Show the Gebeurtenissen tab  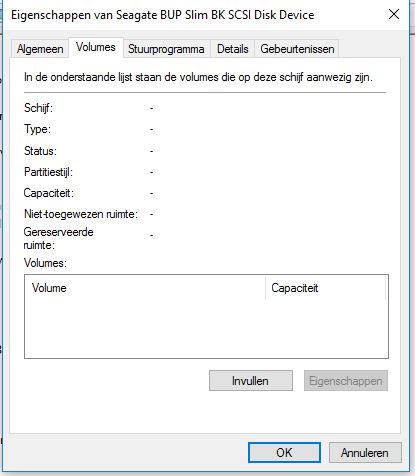tap(297, 49)
